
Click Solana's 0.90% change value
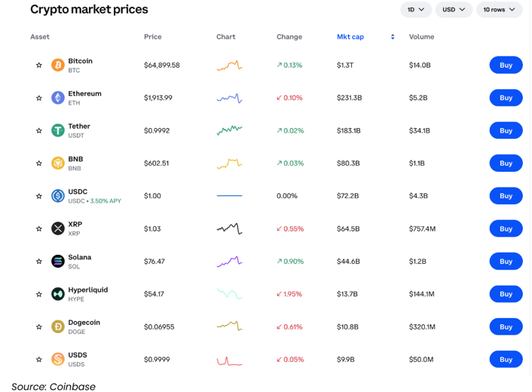tap(290, 262)
